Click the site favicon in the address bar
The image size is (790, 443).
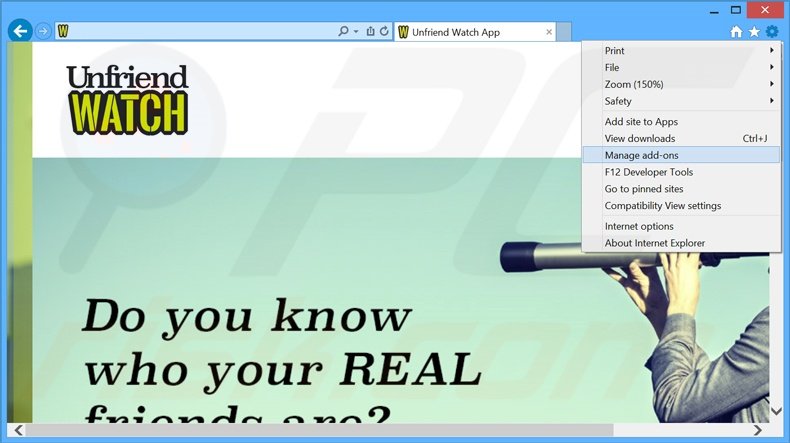point(63,31)
